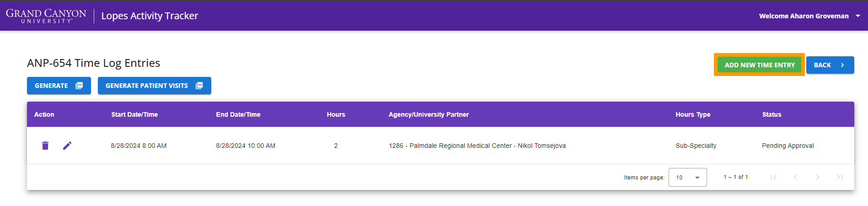This screenshot has height=206, width=868.
Task: Select the Palmdale Regional Medical Center row
Action: tap(440, 146)
